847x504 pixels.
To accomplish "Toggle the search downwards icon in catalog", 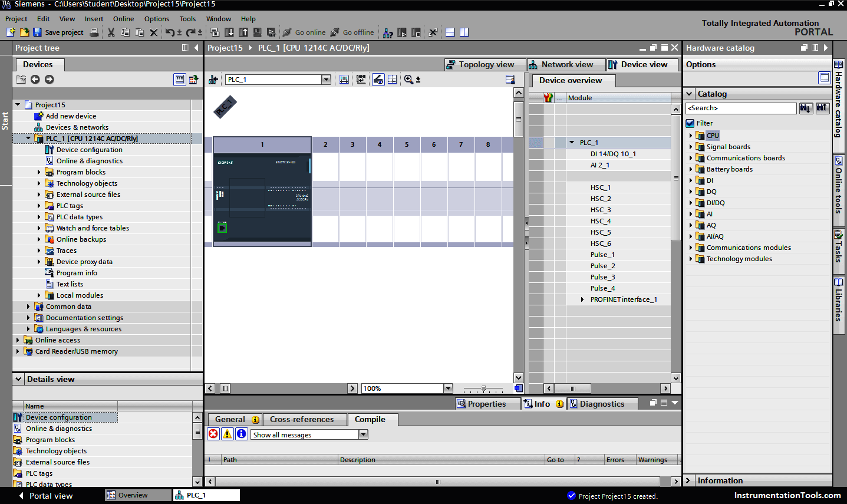I will (806, 108).
